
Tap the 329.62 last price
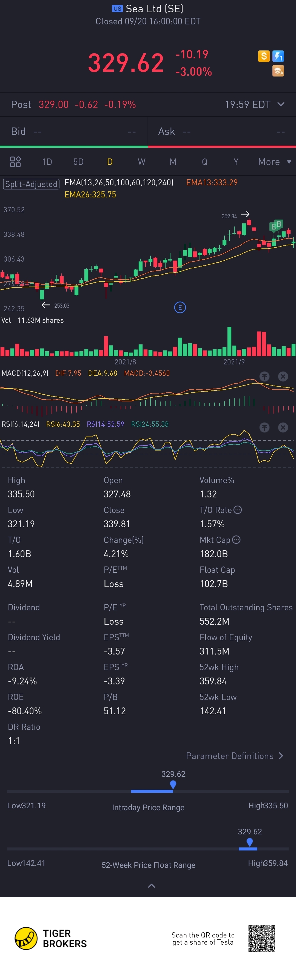pos(126,63)
